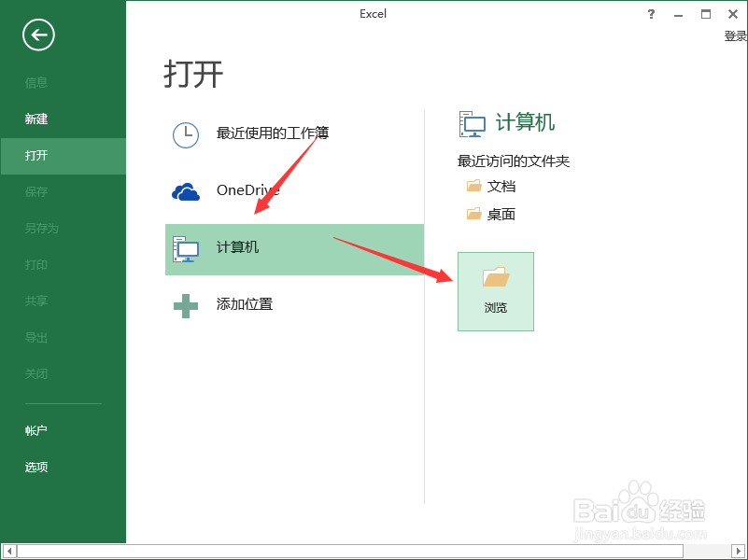
Task: Go to the 导出 section
Action: tap(35, 337)
